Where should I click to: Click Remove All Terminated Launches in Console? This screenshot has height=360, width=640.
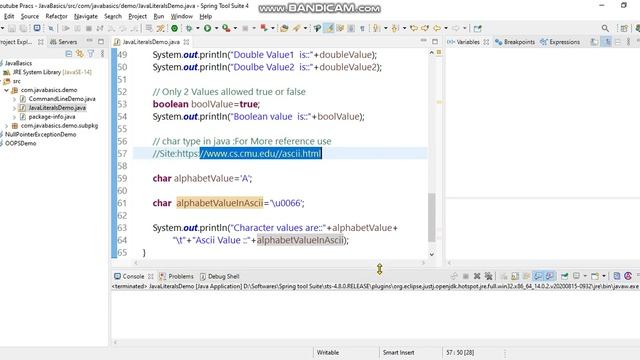489,276
